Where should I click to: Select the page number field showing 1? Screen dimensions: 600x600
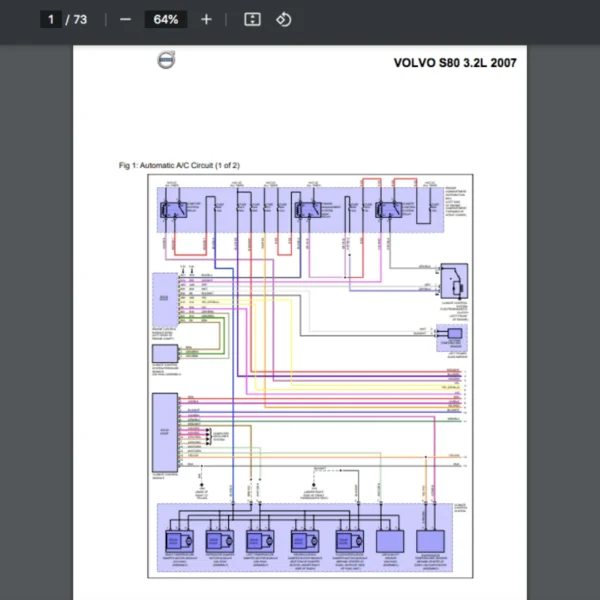[x=51, y=20]
